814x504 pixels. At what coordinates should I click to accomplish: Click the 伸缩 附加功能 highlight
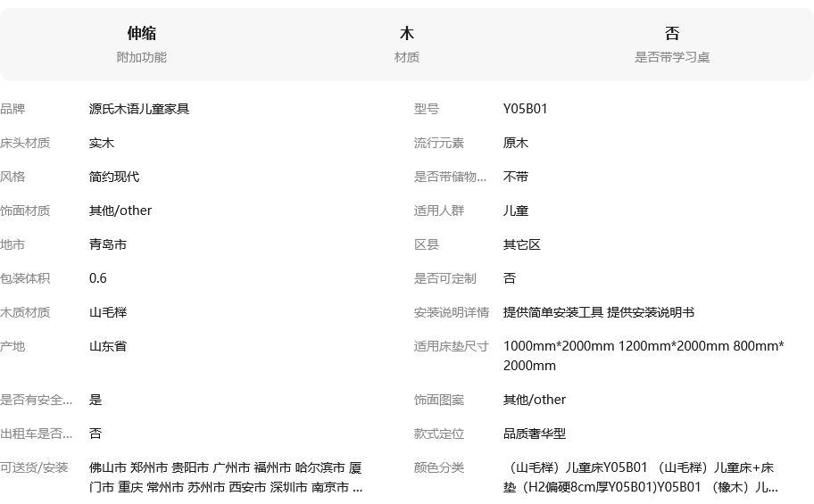[141, 45]
